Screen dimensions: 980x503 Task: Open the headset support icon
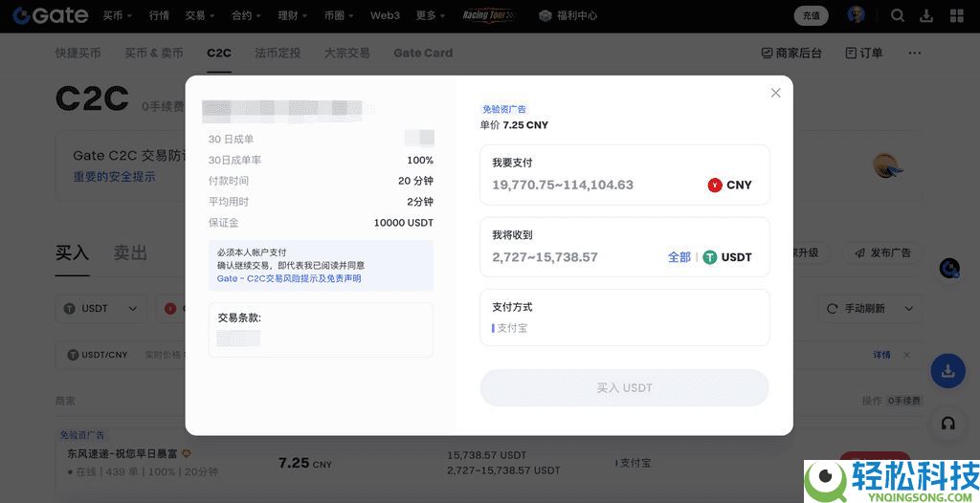pyautogui.click(x=948, y=424)
